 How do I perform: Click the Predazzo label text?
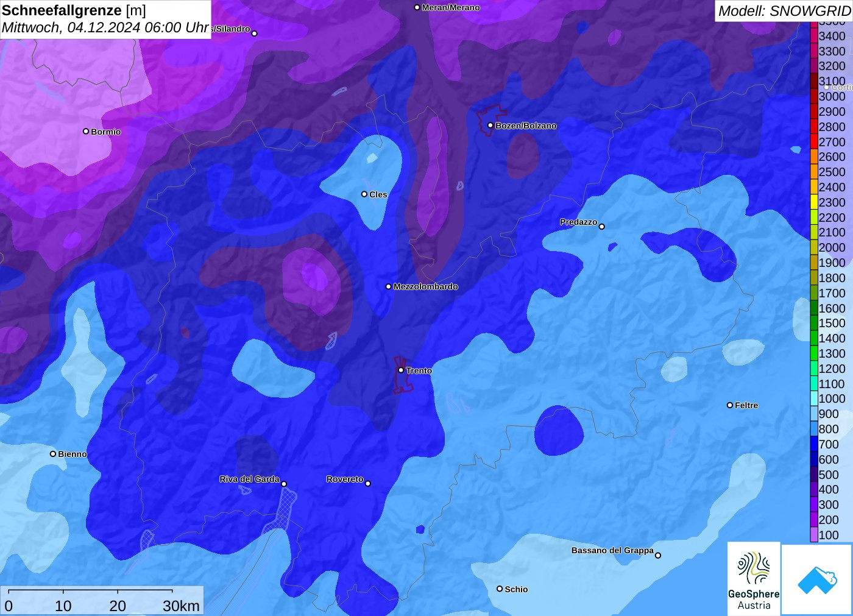pyautogui.click(x=579, y=222)
